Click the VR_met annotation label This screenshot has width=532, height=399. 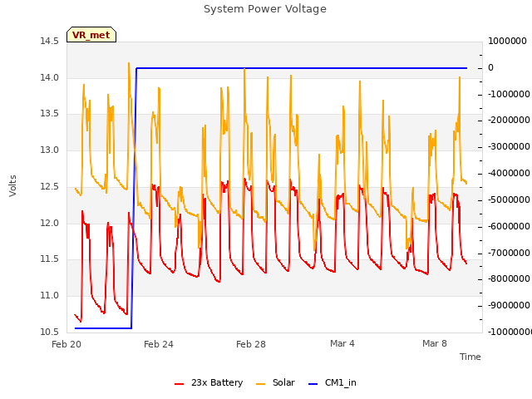[91, 35]
